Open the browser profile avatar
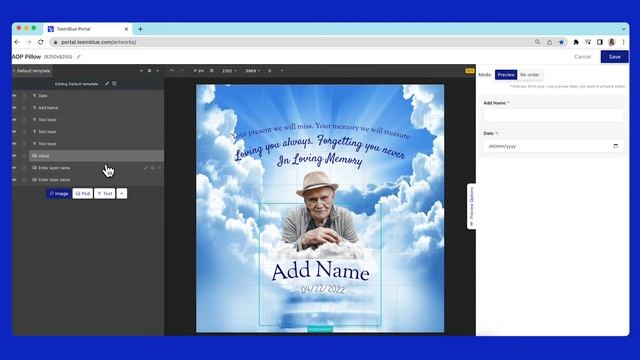Screen dimensions: 640x360 pos(611,42)
